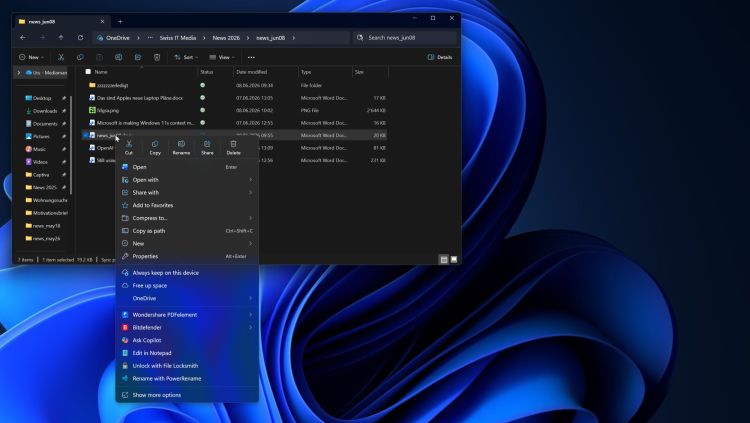Viewport: 750px width, 423px height.
Task: Click chevron after News 2026 in breadcrumb
Action: click(248, 37)
